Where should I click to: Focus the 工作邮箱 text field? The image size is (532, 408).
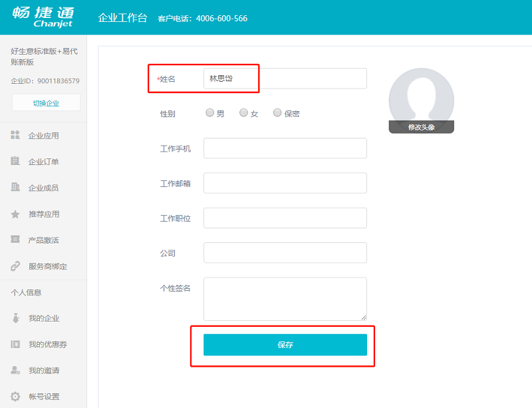pos(285,183)
